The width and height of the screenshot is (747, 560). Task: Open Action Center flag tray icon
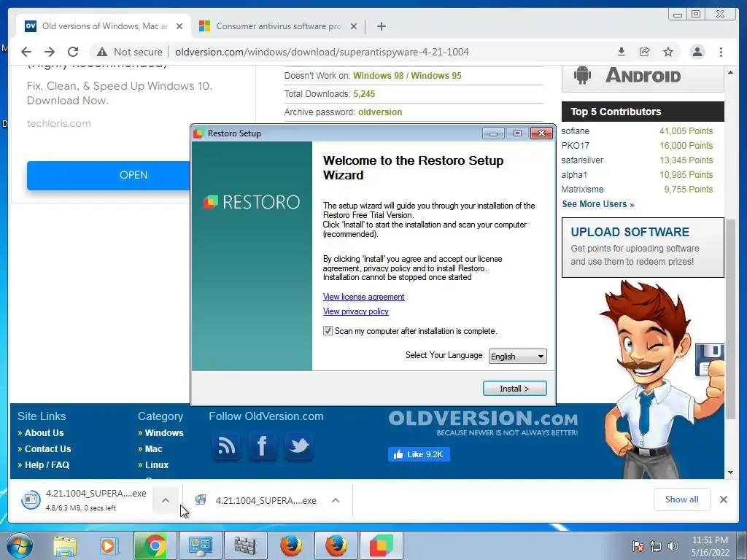click(638, 546)
